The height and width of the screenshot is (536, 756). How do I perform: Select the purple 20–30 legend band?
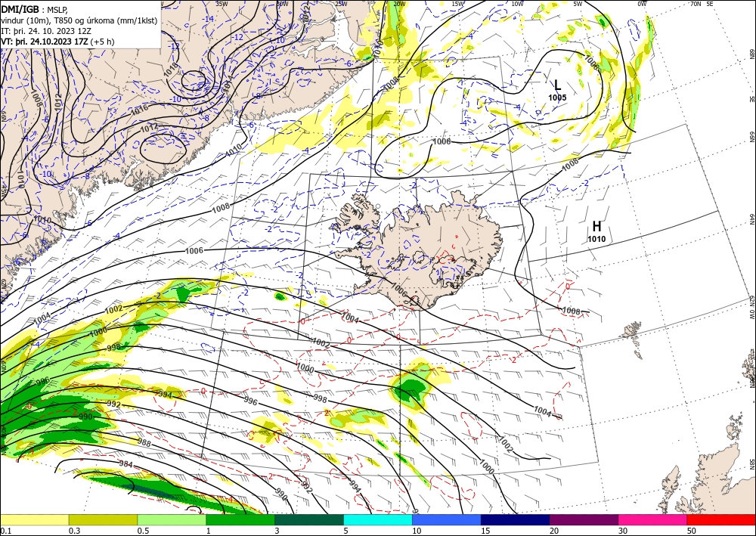[x=584, y=519]
